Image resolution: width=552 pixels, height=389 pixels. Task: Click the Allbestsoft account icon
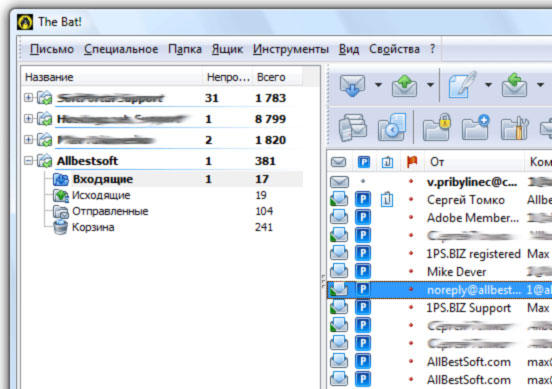[x=45, y=161]
